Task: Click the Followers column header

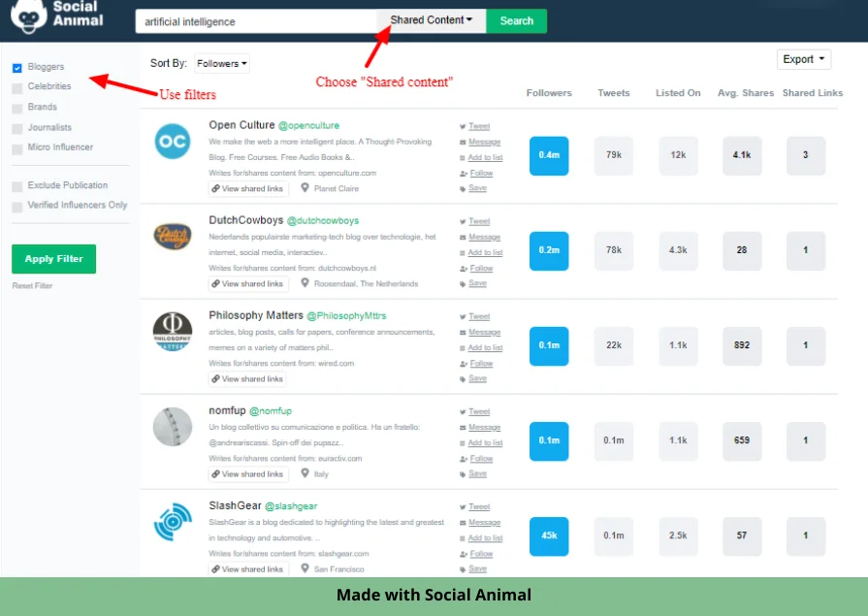Action: pos(549,93)
